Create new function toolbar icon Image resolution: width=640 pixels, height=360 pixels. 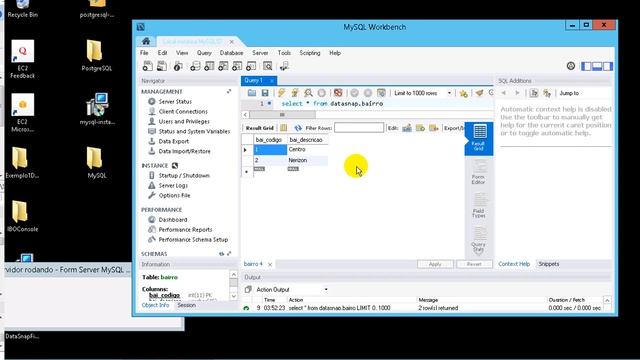tap(251, 66)
